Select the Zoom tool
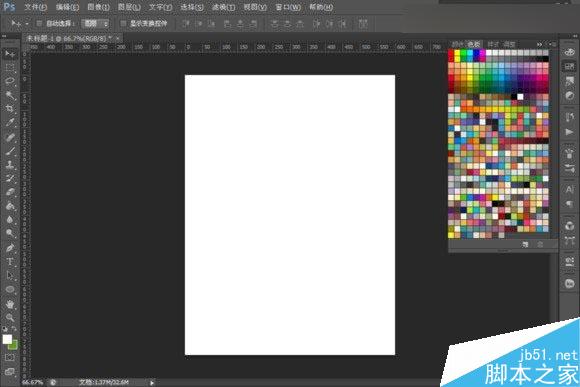The height and width of the screenshot is (387, 580). (10, 317)
